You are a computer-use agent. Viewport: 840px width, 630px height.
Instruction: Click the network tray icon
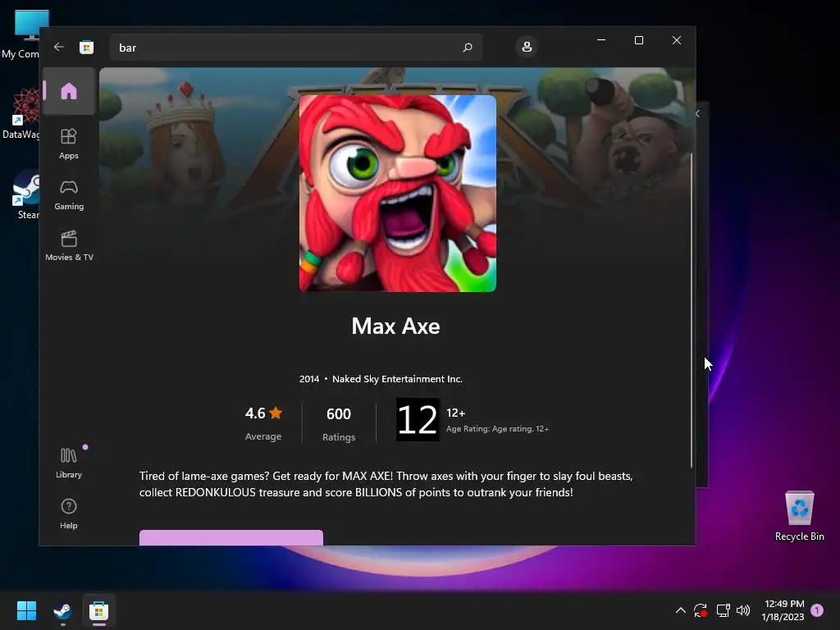724,610
